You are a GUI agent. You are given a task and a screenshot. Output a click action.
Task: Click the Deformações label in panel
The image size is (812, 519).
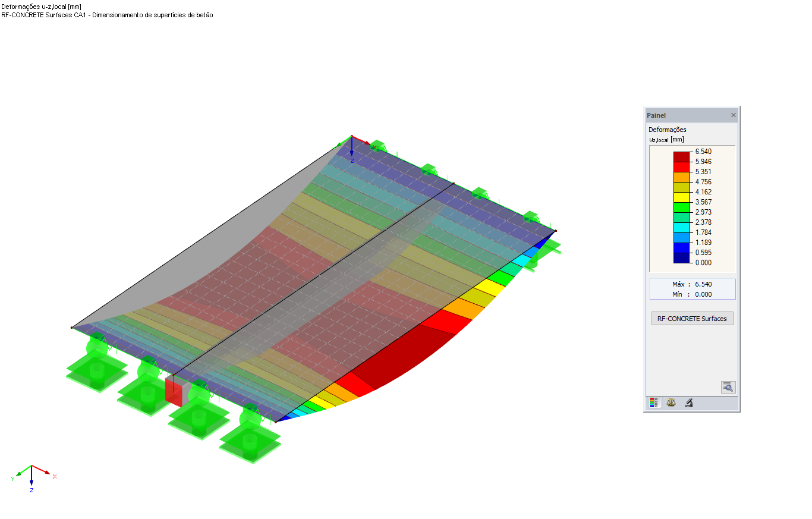tap(668, 130)
